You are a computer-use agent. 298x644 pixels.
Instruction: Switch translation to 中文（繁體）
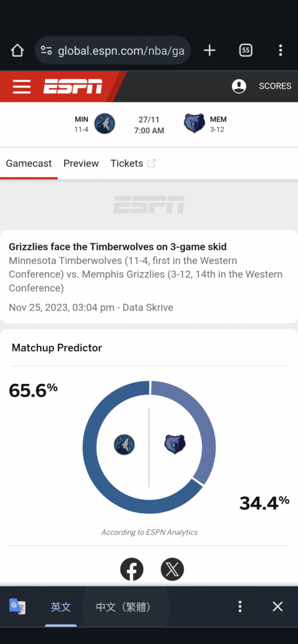(x=123, y=607)
